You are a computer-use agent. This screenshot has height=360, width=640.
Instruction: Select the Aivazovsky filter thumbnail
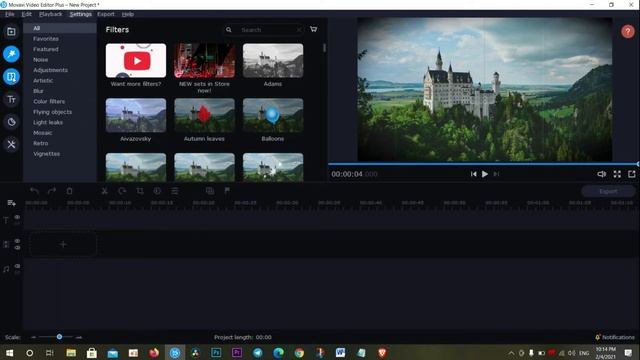click(x=136, y=115)
